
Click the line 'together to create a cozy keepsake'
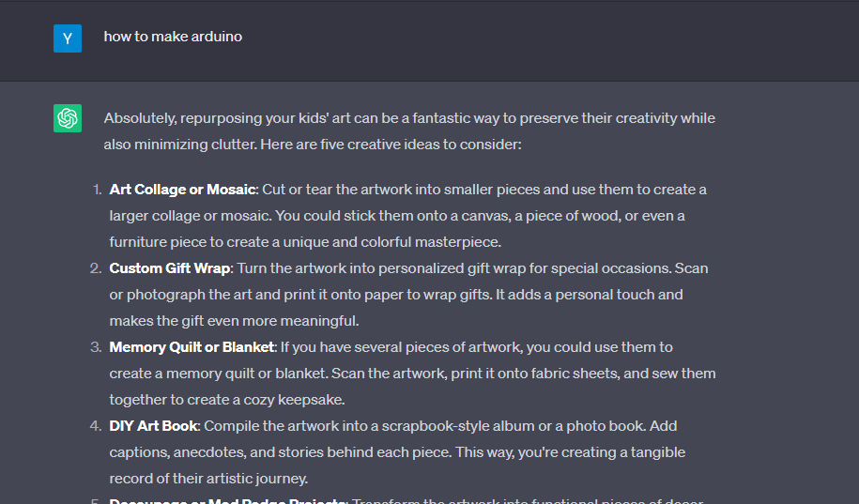click(226, 400)
